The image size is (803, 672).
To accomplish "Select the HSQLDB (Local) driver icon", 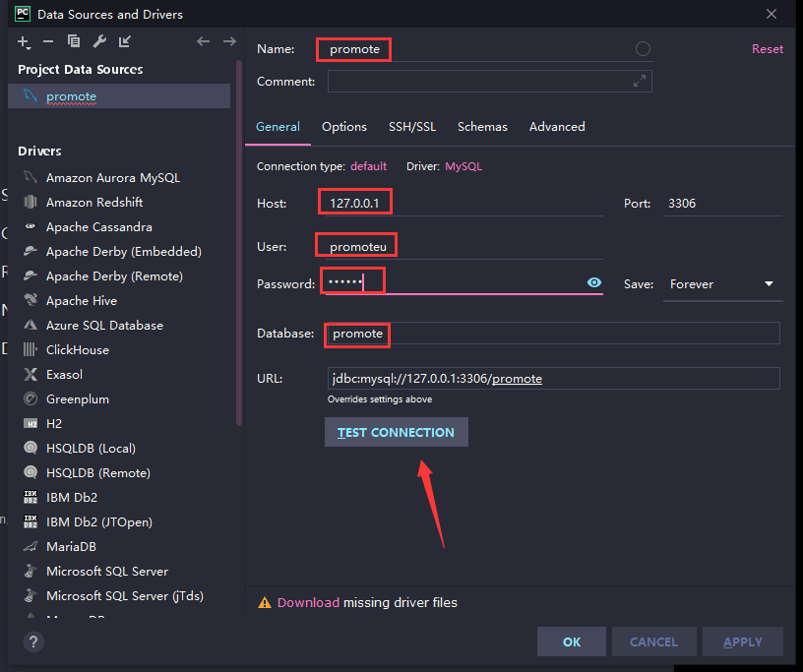I will click(31, 448).
